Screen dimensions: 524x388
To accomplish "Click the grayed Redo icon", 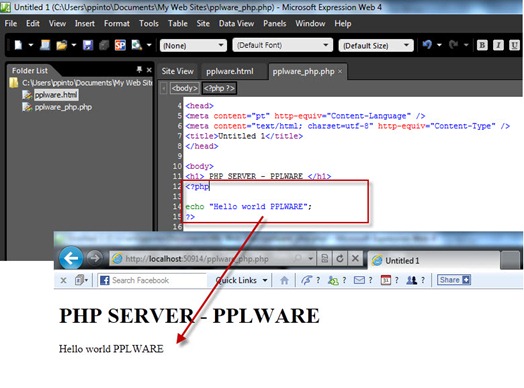I will pos(453,45).
